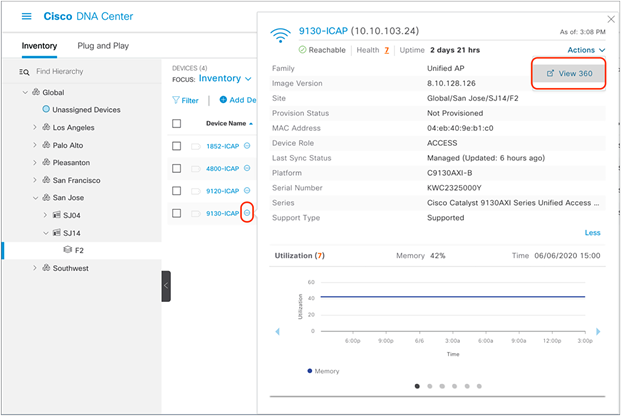Viewport: 621px width, 416px height.
Task: Collapse the SJ14 building
Action: pyautogui.click(x=46, y=233)
